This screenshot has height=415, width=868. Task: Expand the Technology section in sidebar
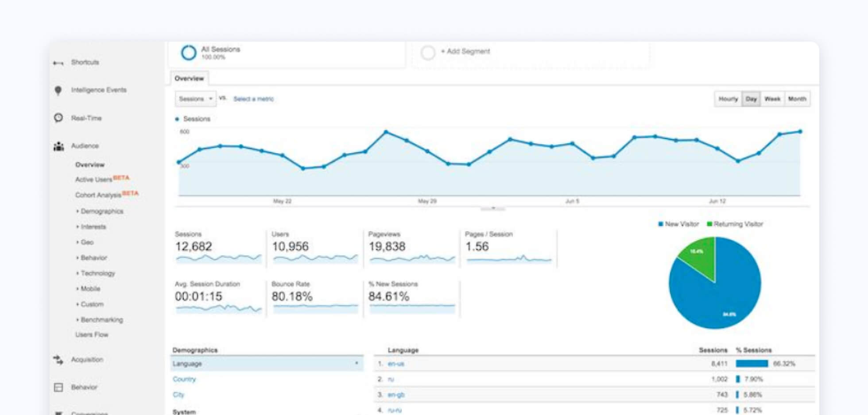pos(97,273)
